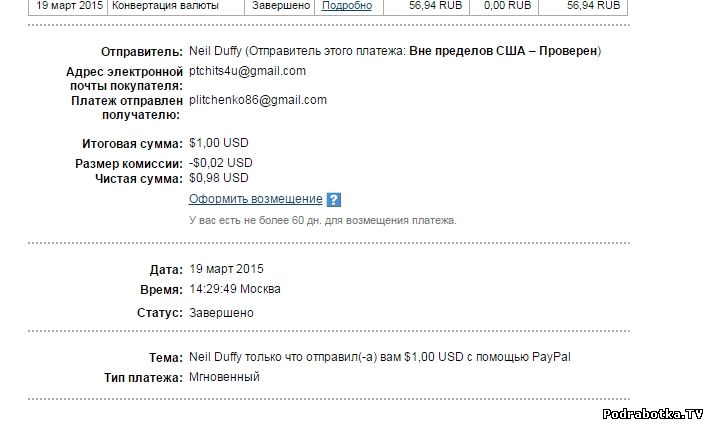Open the Подробно link in the top row
Image resolution: width=708 pixels, height=424 pixels.
tap(346, 6)
